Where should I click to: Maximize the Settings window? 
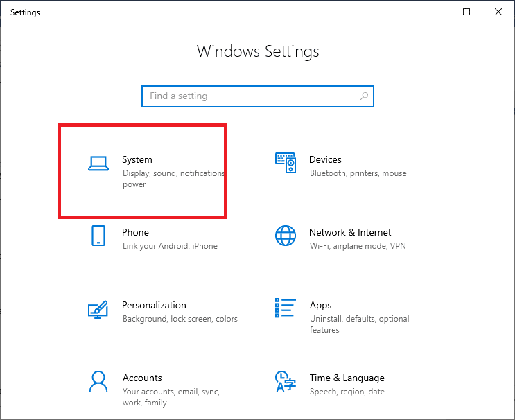(x=466, y=12)
